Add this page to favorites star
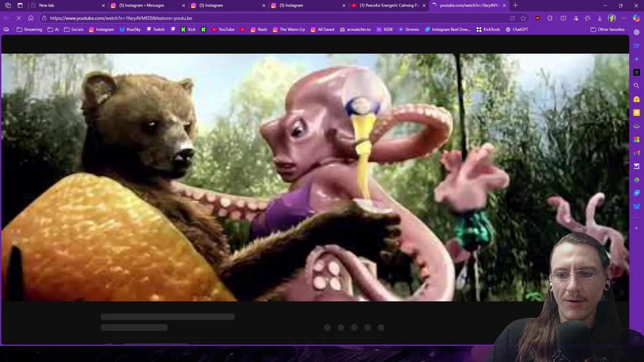This screenshot has height=362, width=644. (523, 18)
